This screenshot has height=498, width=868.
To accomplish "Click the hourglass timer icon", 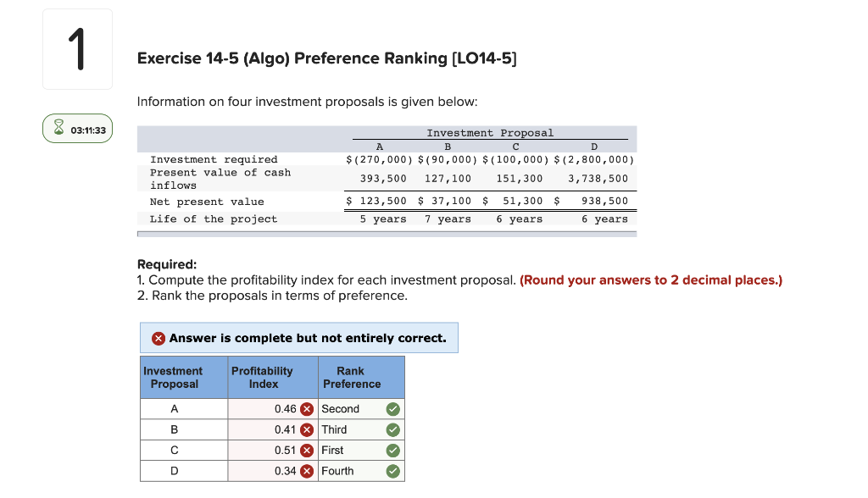I will coord(58,129).
